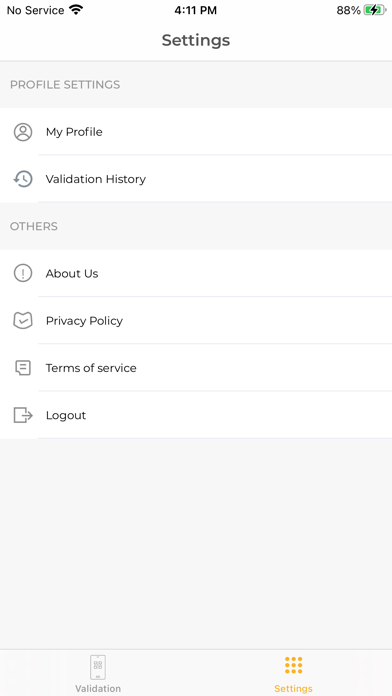Tap the About Us exclamation icon
Viewport: 392px width, 696px height.
coord(23,273)
